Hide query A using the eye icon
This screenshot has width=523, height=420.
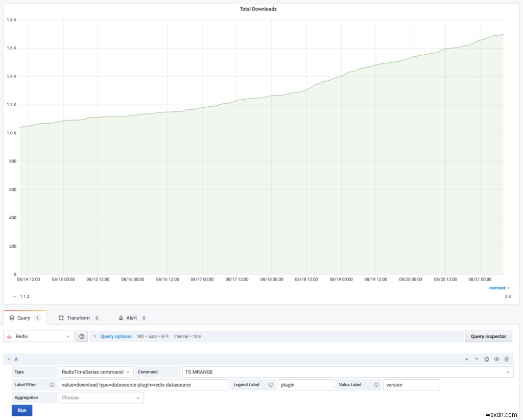496,359
